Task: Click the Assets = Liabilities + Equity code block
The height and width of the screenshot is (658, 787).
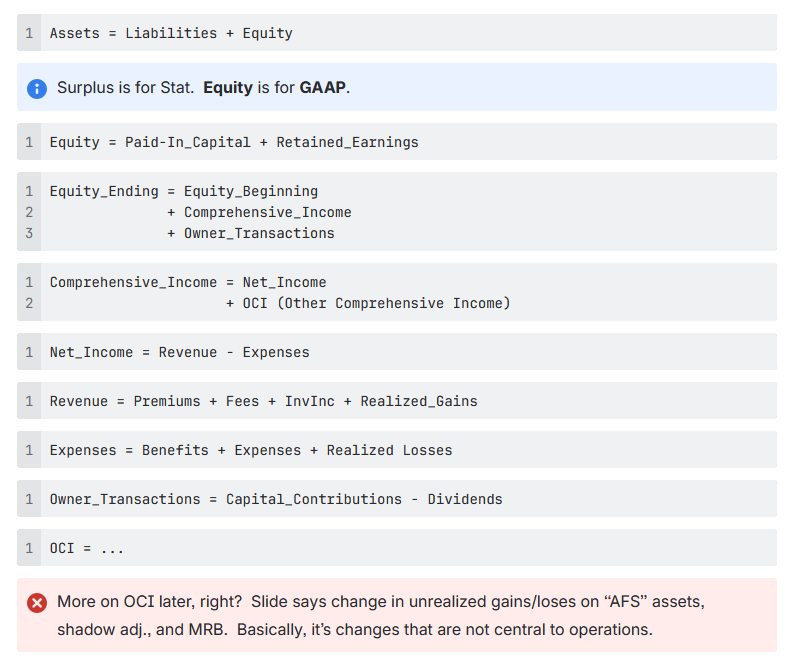Action: pyautogui.click(x=171, y=33)
